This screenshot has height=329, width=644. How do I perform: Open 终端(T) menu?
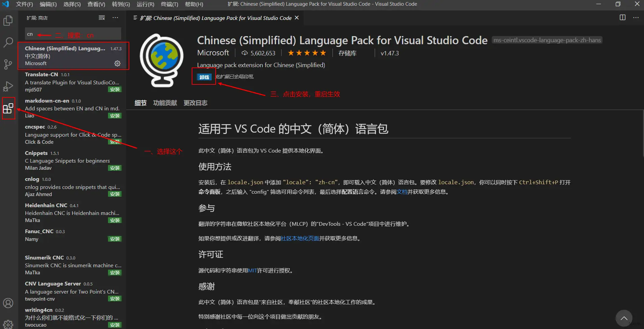169,4
